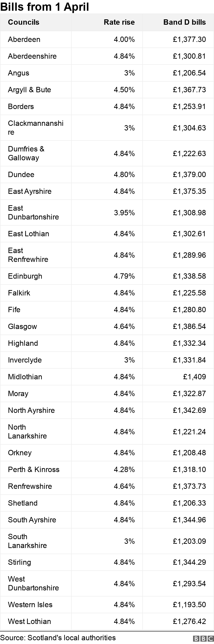214x644 pixels.
Task: Click the Councils column header
Action: pyautogui.click(x=23, y=22)
